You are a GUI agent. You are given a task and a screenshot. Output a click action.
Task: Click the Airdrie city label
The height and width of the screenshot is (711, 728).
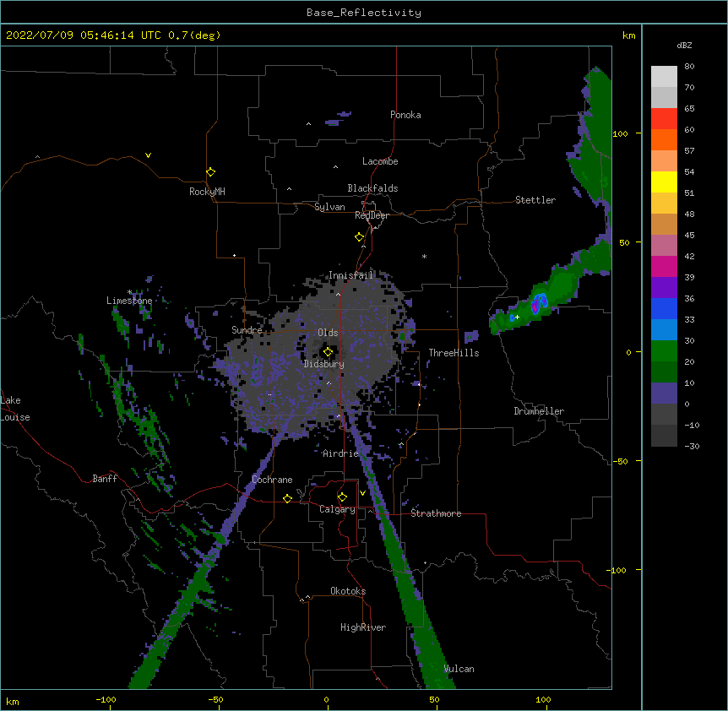pyautogui.click(x=340, y=453)
